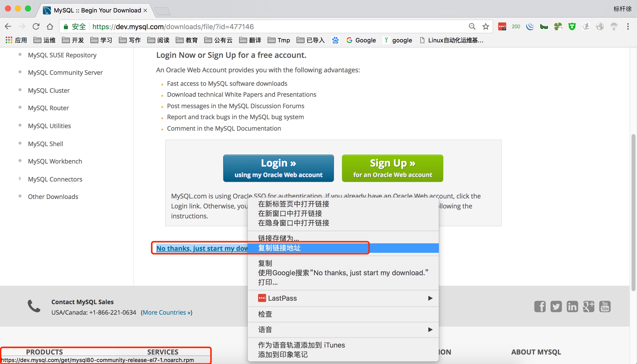637x364 pixels.
Task: Choose 作为语音轨道添加到 iTunes menu entry
Action: [x=343, y=345]
